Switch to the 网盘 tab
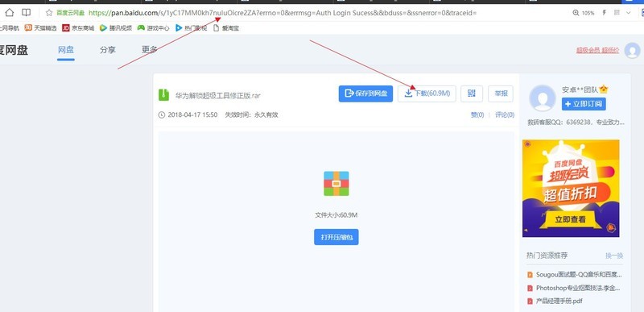Image resolution: width=644 pixels, height=312 pixels. pyautogui.click(x=66, y=50)
